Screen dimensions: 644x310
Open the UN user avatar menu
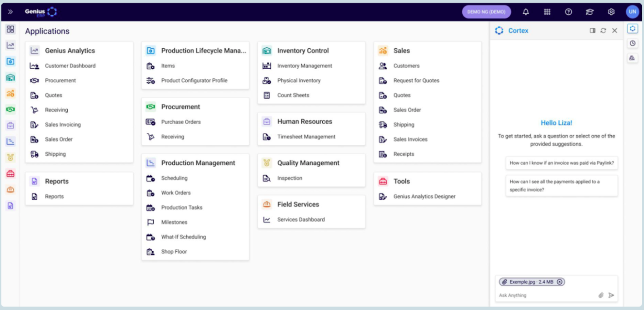tap(632, 12)
